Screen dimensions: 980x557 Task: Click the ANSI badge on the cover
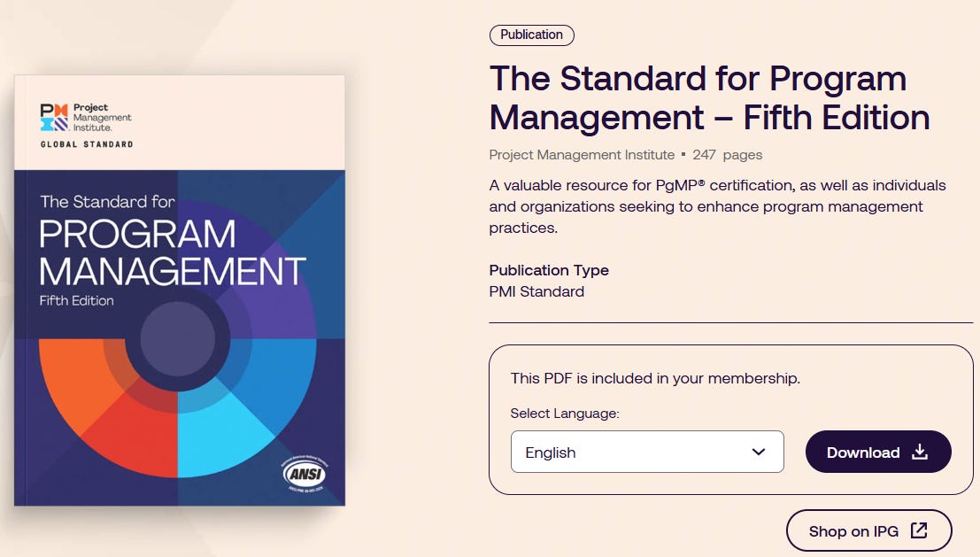coord(305,473)
